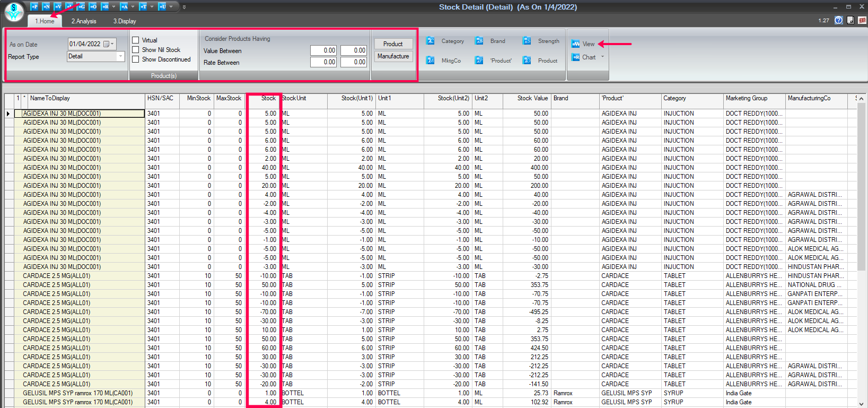The image size is (868, 408).
Task: Click the document pages icon near Exit
Action: coord(851,20)
